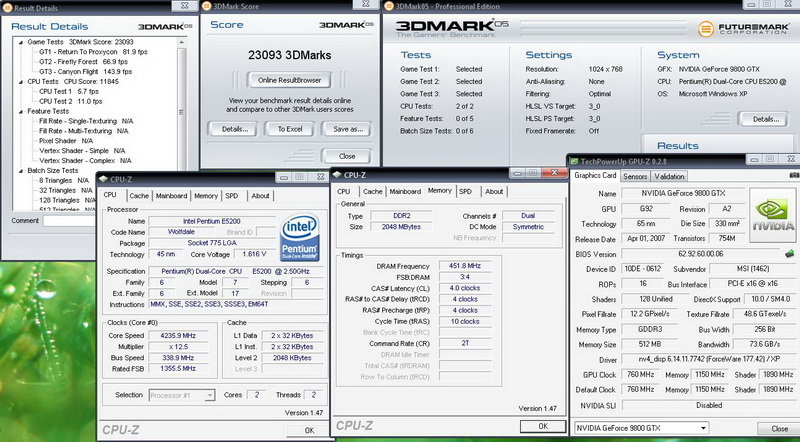Click the Save as... button
The width and height of the screenshot is (800, 442).
(347, 129)
